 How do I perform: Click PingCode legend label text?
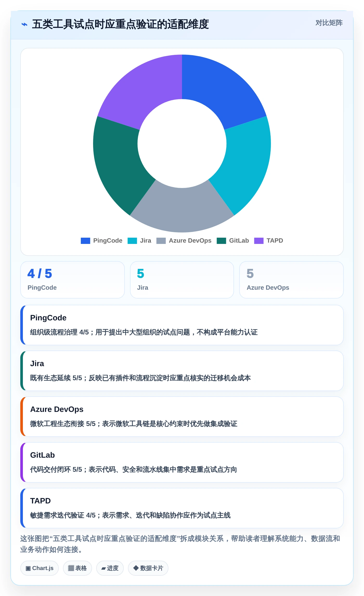[108, 241]
